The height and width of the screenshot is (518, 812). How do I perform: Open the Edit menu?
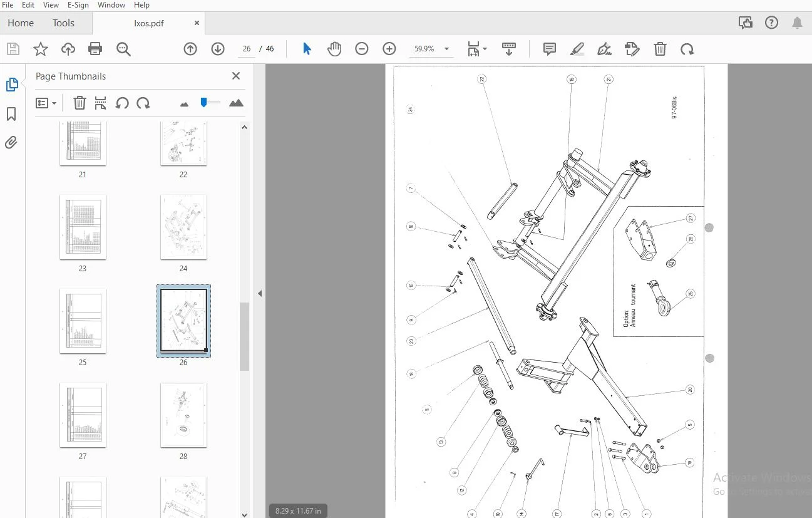coord(28,5)
